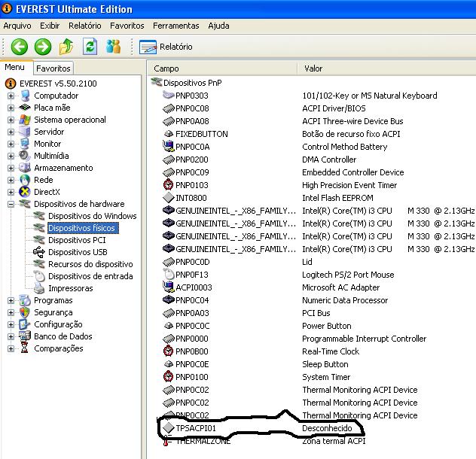The image size is (476, 459).
Task: Click printer icon beside Impressoras
Action: 39,288
